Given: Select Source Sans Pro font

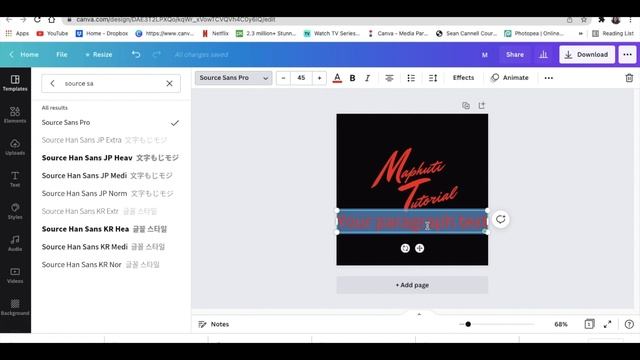Looking at the screenshot, I should 111,122.
